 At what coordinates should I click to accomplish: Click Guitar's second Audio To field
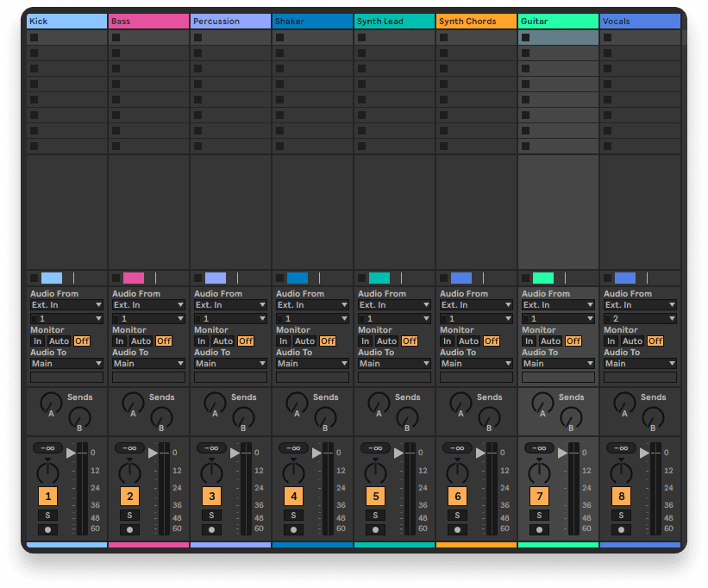558,378
